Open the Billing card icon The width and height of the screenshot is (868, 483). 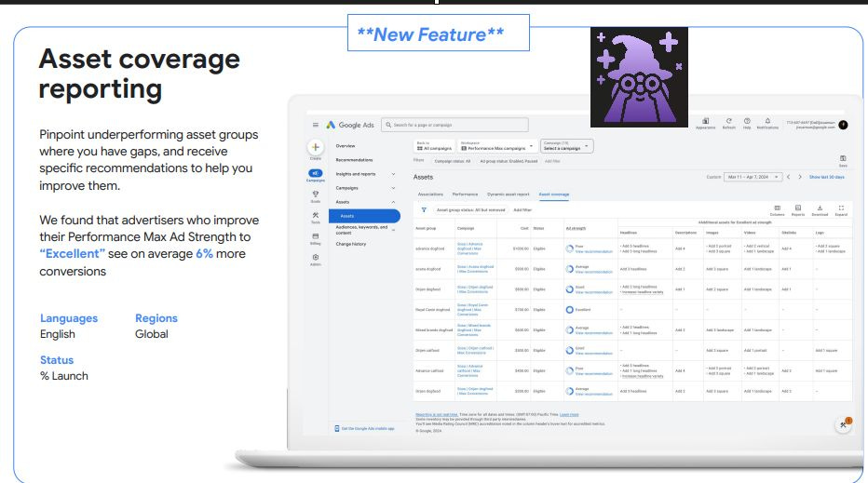pyautogui.click(x=316, y=238)
